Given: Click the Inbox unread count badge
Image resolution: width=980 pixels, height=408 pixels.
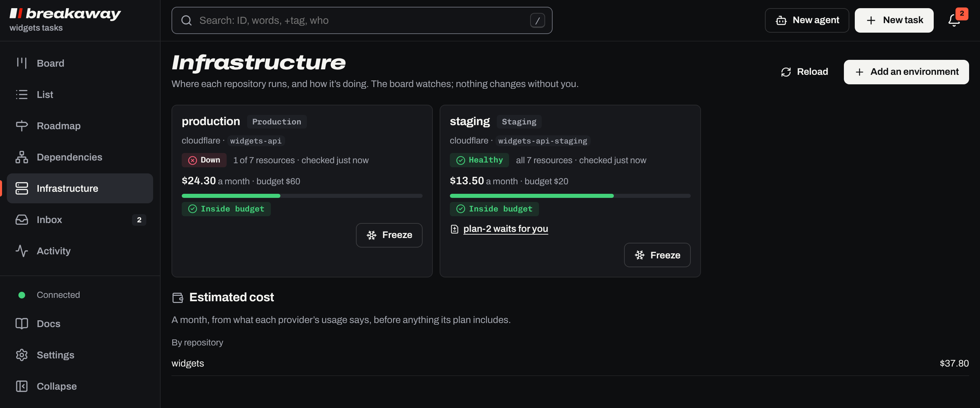Looking at the screenshot, I should pyautogui.click(x=139, y=220).
